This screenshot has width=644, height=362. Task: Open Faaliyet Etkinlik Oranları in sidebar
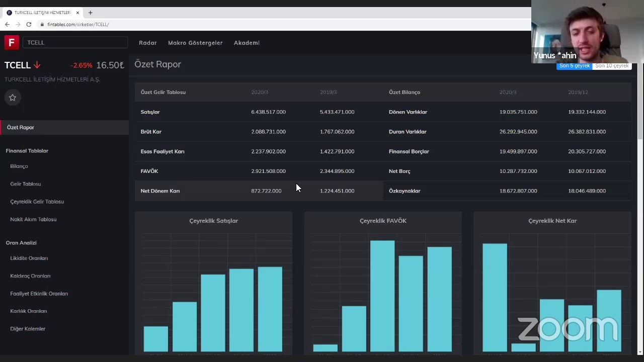click(x=39, y=294)
